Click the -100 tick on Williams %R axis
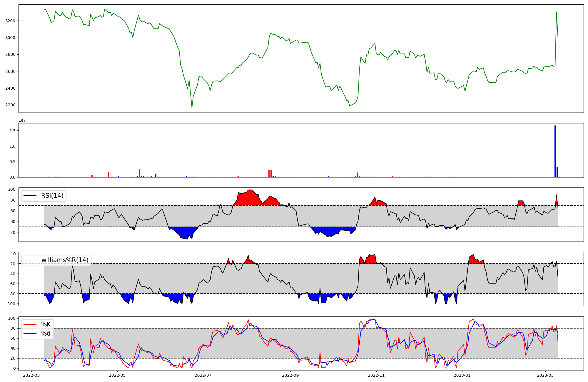The height and width of the screenshot is (382, 588). pyautogui.click(x=10, y=304)
